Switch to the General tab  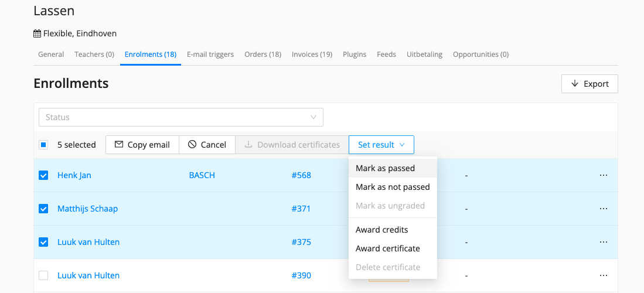[x=51, y=54]
